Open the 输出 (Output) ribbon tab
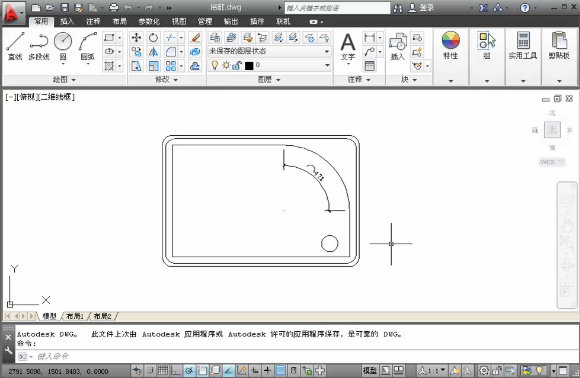The image size is (580, 378). (x=230, y=21)
